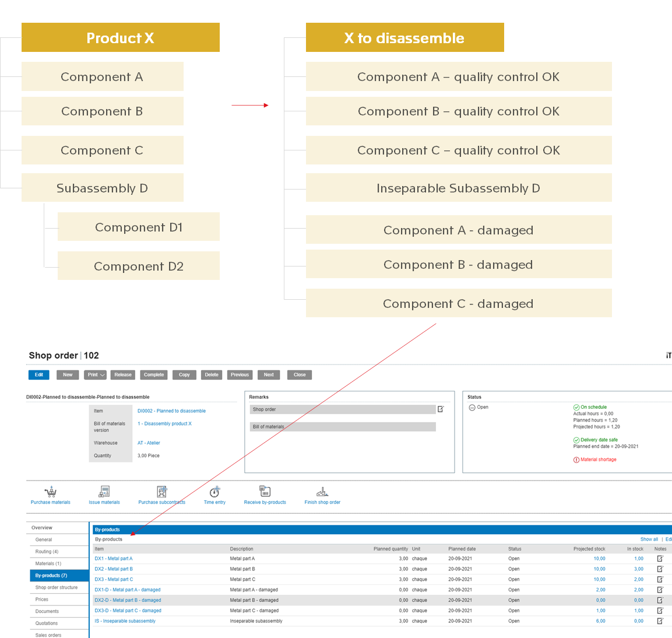Click the Receive by-products icon
The height and width of the screenshot is (638, 672).
pyautogui.click(x=265, y=492)
